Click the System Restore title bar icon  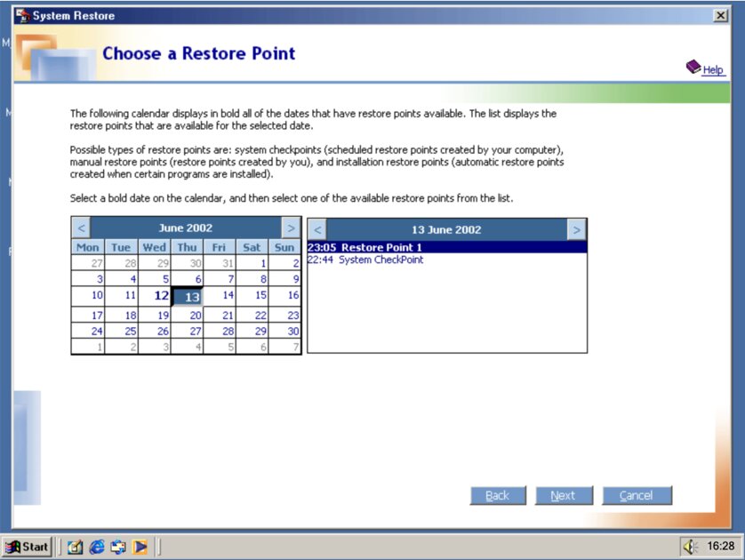point(22,15)
